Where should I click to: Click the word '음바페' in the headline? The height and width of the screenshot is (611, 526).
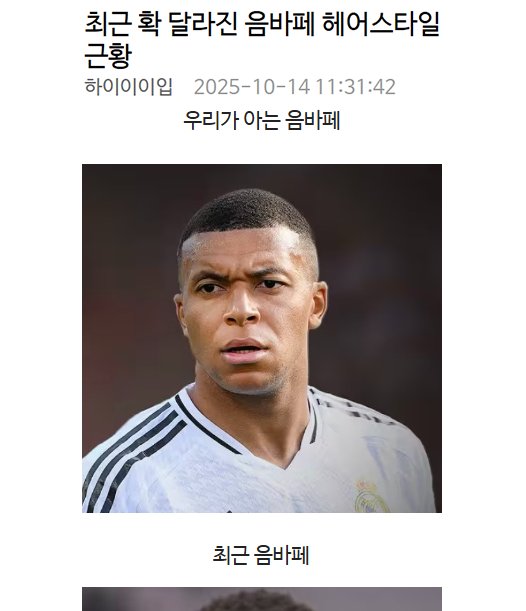[280, 24]
